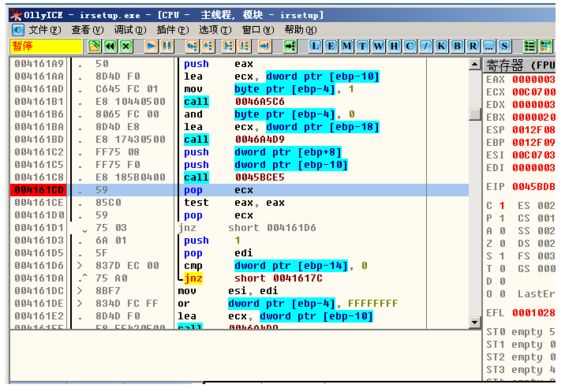Click the test eax, eax instruction

click(x=234, y=203)
